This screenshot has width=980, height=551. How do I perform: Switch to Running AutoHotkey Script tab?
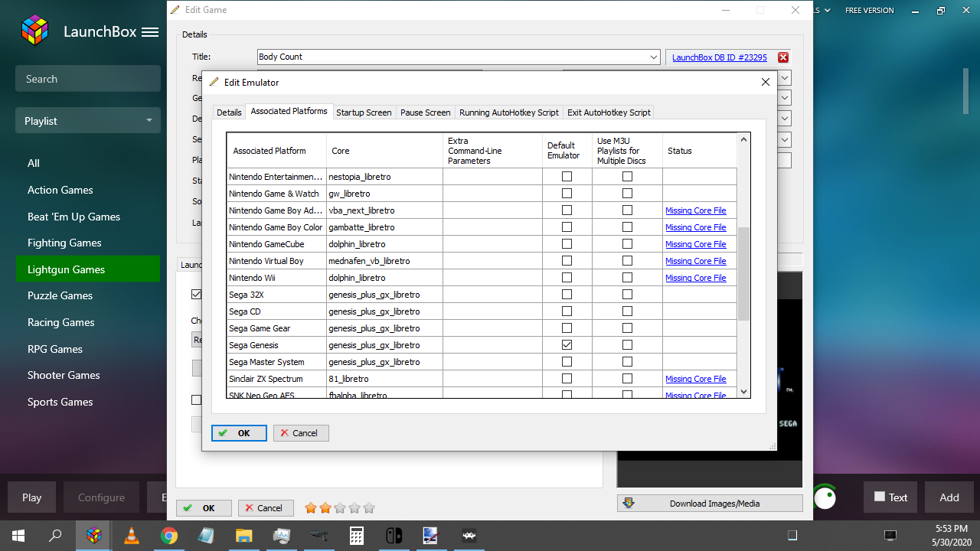point(509,112)
